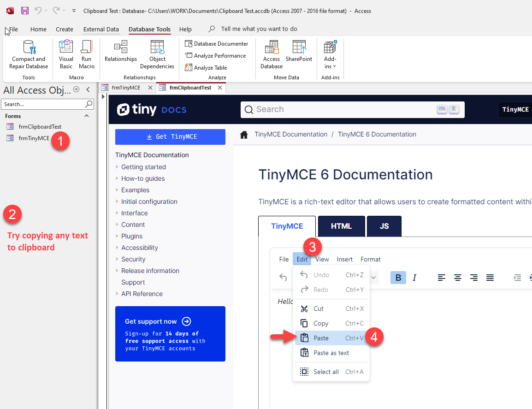Collapse the Forms group

pyautogui.click(x=87, y=116)
